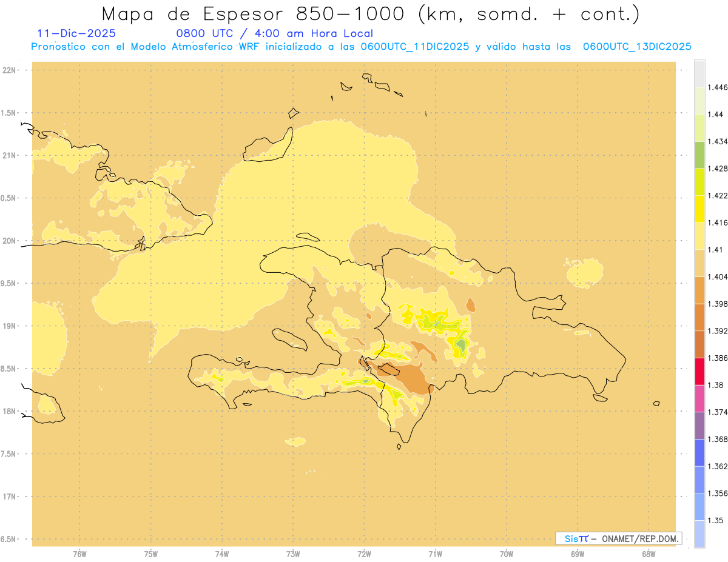Pick the bright yellow 1.416–1.422 legend swatch
Viewport: 728px width, 562px height.
pos(699,209)
